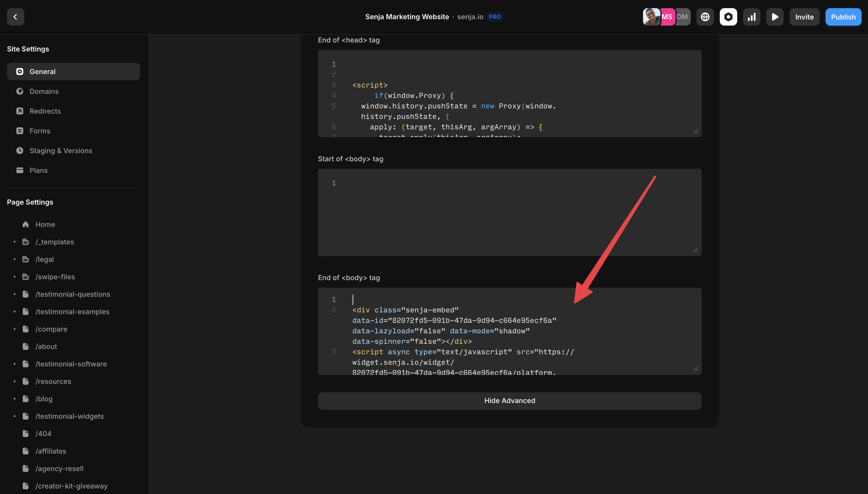
Task: Click the /testimonial-software label
Action: 71,364
